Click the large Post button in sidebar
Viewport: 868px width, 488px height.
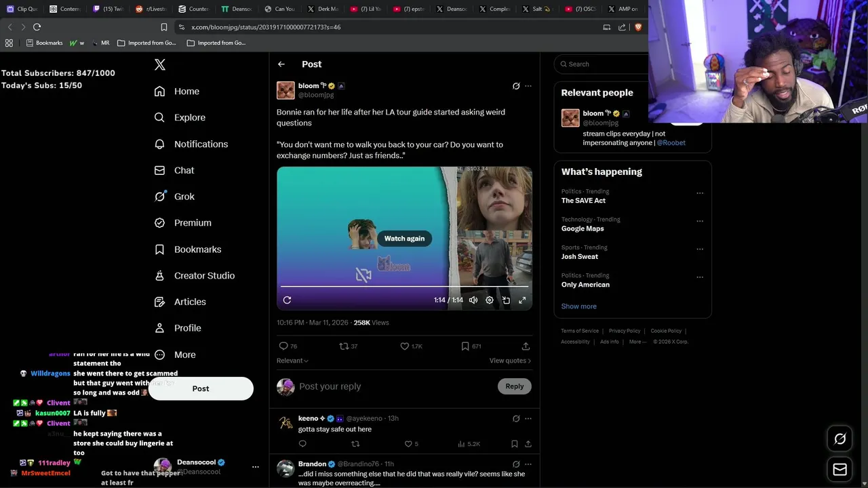coord(201,388)
